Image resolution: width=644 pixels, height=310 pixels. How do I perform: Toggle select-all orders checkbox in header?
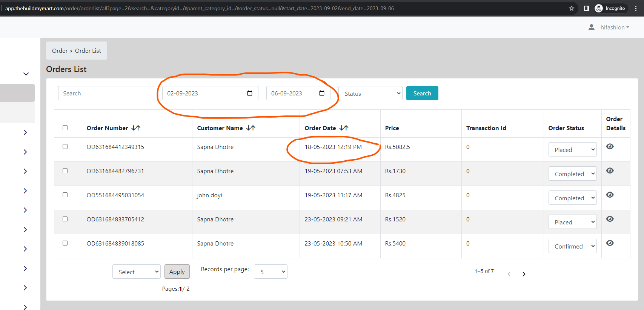coord(65,128)
